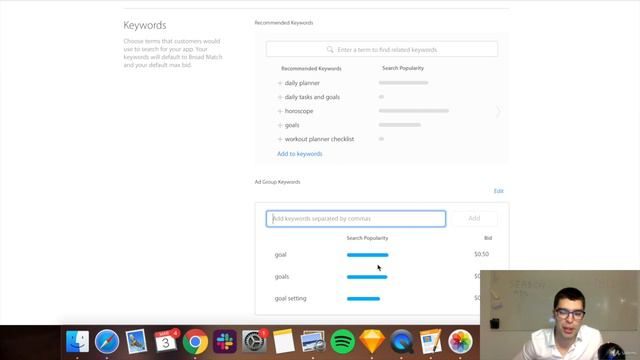Click plus next to 'goals' recommendation
This screenshot has width=640, height=360.
280,125
